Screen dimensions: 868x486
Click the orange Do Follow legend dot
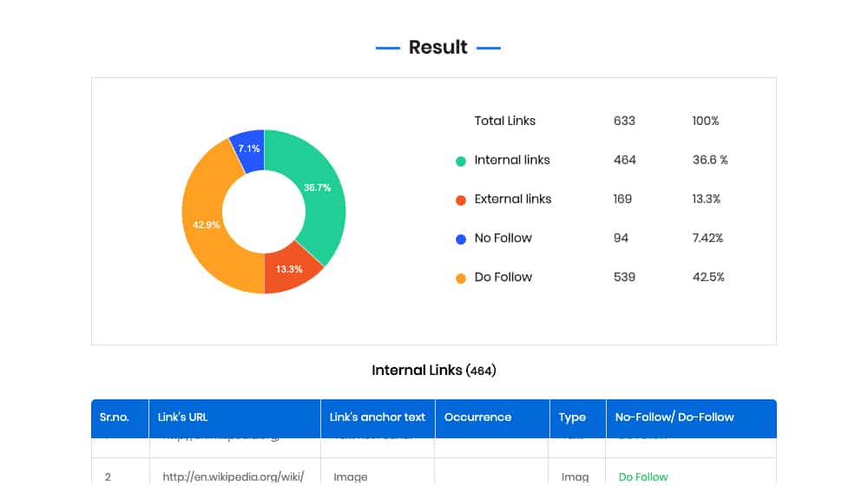coord(461,278)
